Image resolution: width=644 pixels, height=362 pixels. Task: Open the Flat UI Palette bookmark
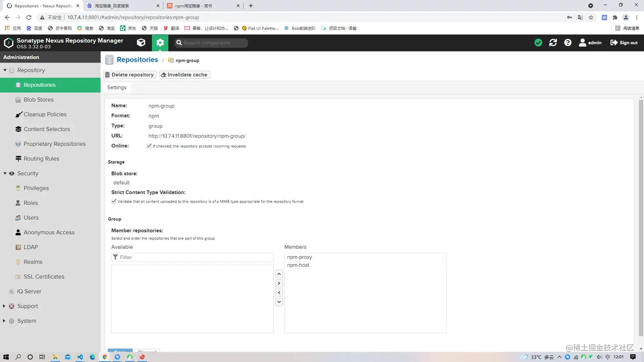(x=260, y=29)
